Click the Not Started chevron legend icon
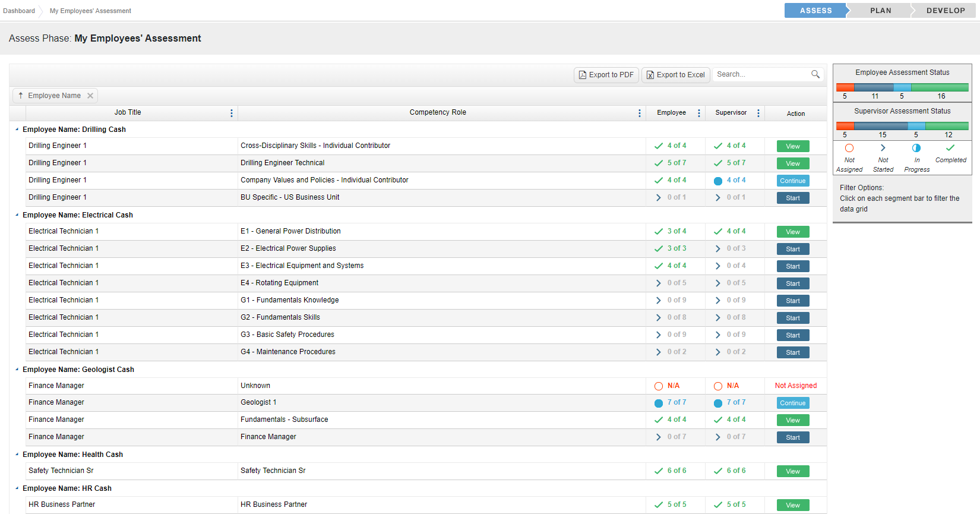This screenshot has height=514, width=980. coord(883,148)
